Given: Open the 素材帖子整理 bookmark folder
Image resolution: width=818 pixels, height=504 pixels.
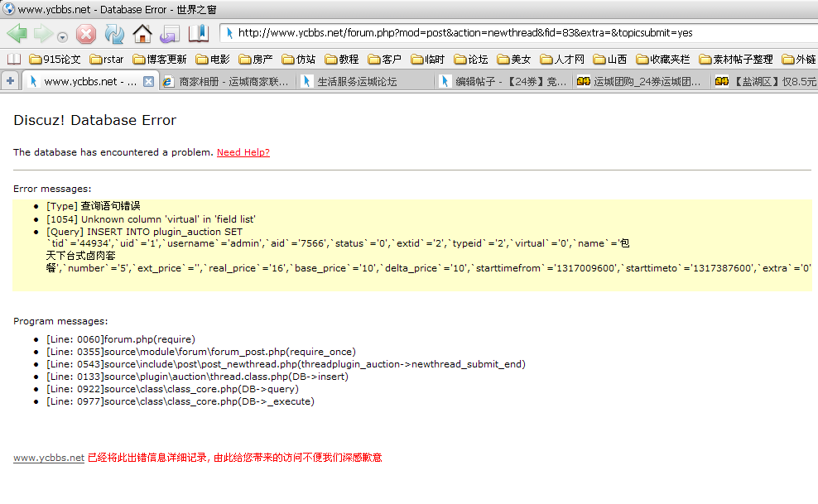Looking at the screenshot, I should click(x=736, y=60).
